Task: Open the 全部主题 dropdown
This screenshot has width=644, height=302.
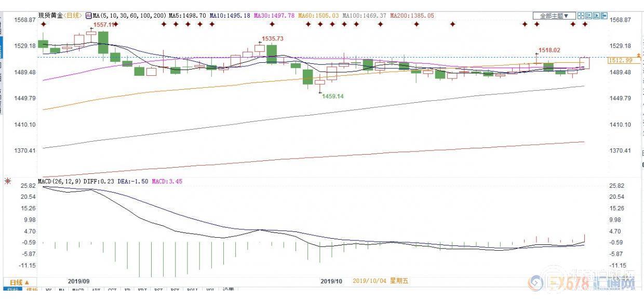Action: point(554,16)
